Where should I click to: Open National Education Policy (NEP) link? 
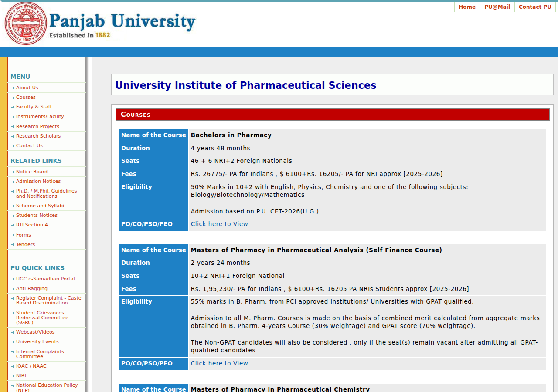[47, 387]
